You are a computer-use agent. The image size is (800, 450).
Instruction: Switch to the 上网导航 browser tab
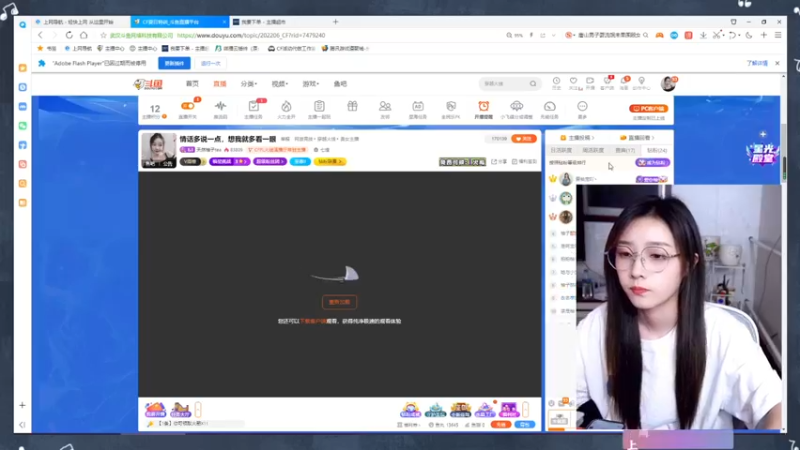pyautogui.click(x=81, y=22)
